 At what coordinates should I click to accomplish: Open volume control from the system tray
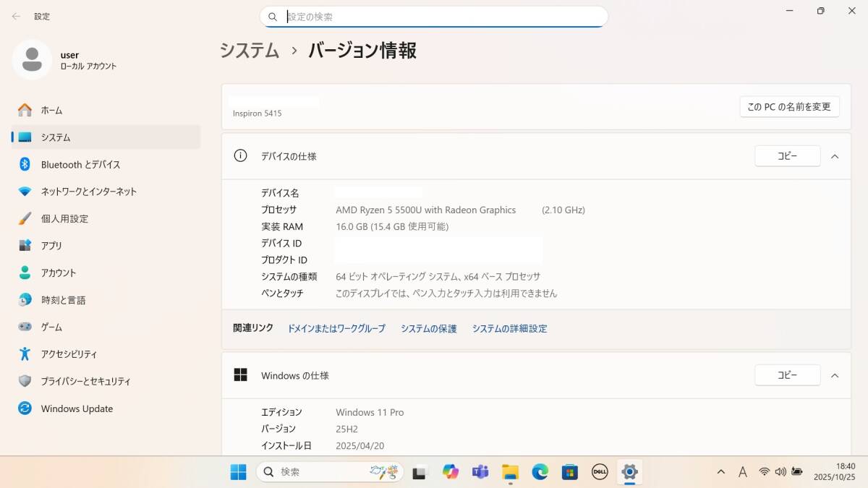780,471
